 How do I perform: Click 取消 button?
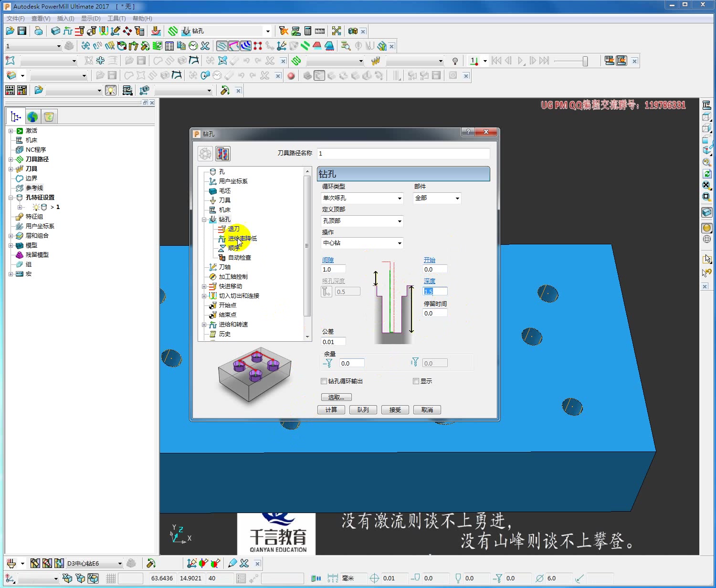427,410
